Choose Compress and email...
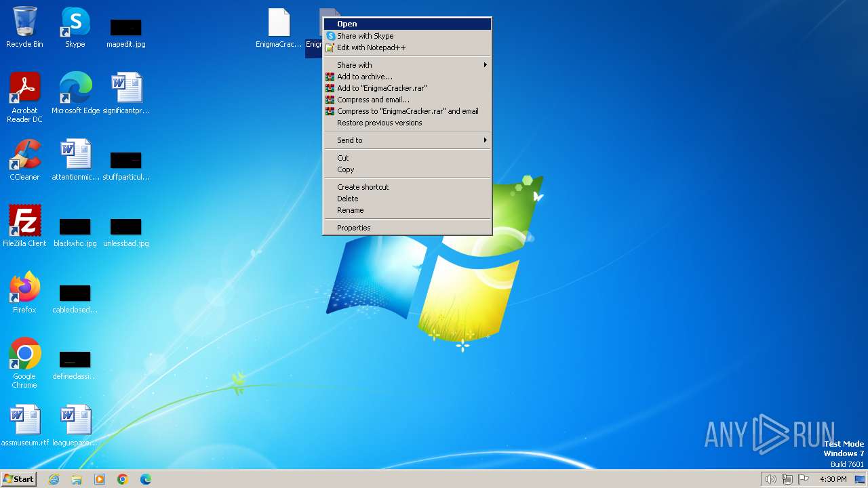The width and height of the screenshot is (868, 488). 407,100
